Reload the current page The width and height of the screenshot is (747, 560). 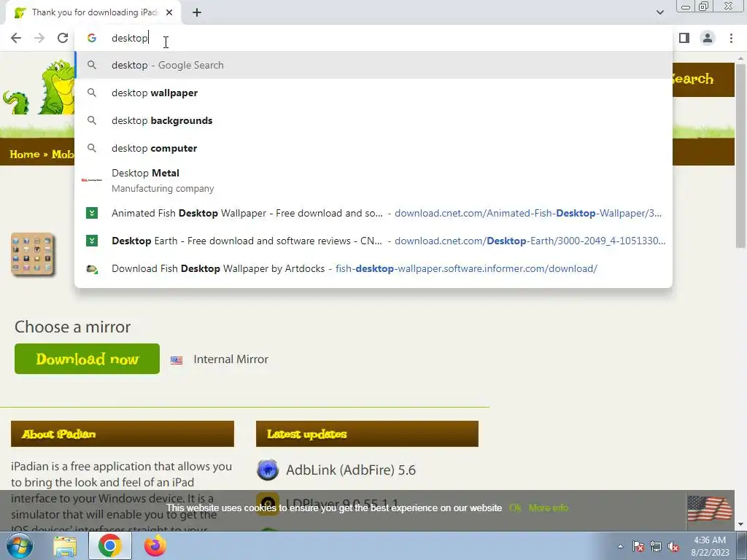click(63, 38)
